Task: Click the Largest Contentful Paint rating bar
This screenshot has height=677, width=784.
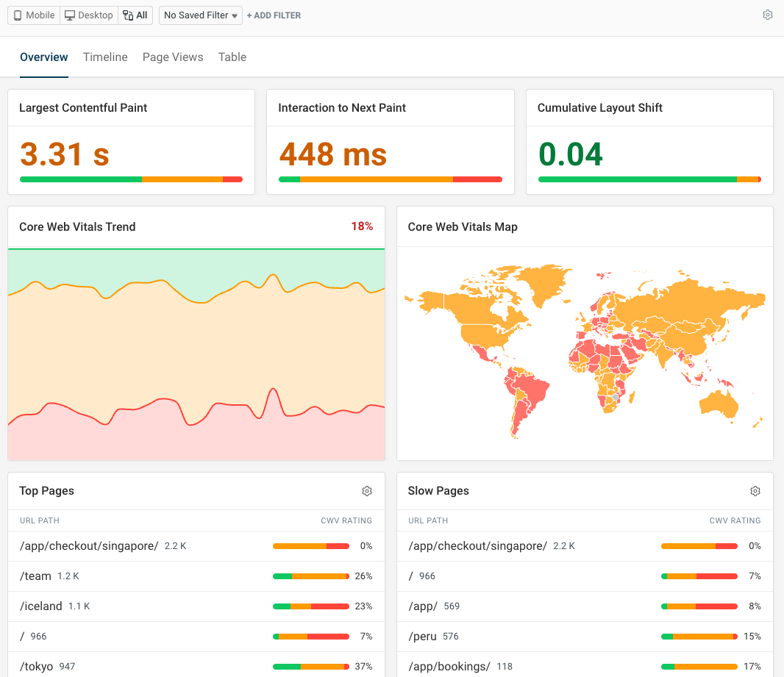Action: click(x=131, y=179)
